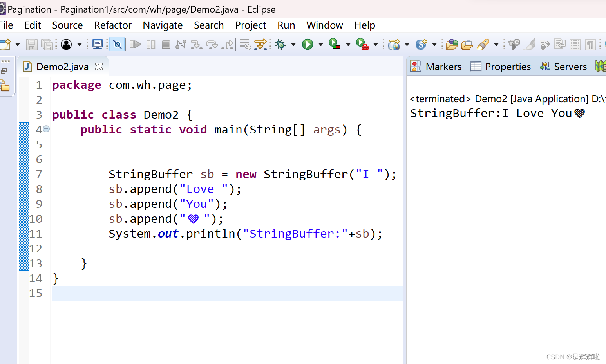
Task: Click 'package' keyword on line 1
Action: pyautogui.click(x=77, y=85)
